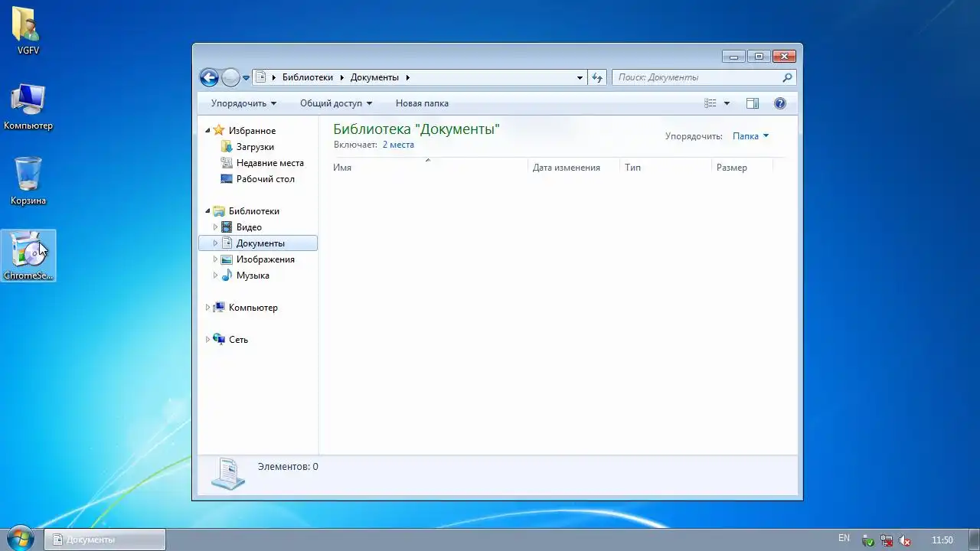Change view with the view icon

coord(710,103)
